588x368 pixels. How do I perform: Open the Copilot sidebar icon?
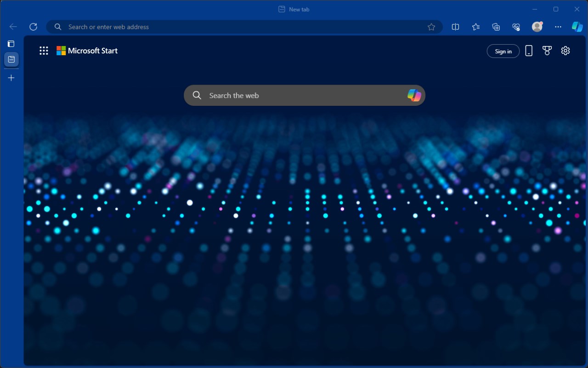pyautogui.click(x=577, y=27)
